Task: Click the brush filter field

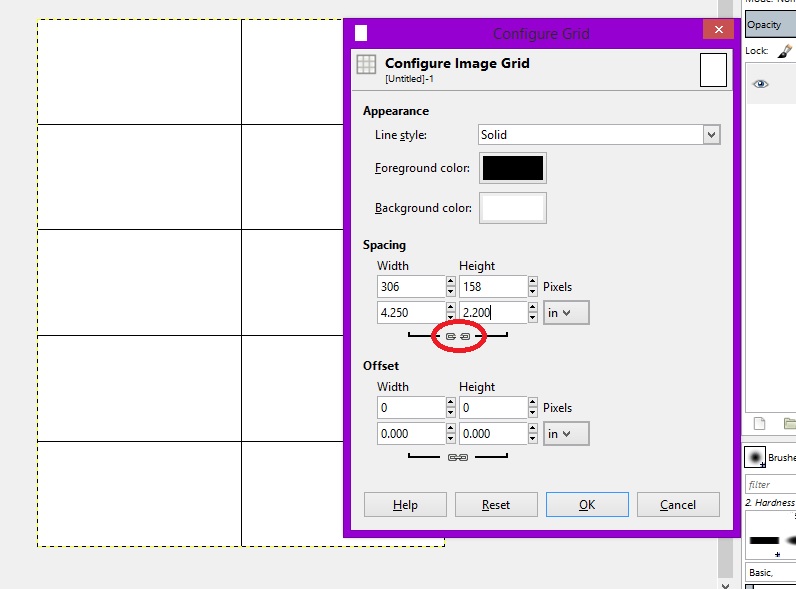Action: [770, 484]
